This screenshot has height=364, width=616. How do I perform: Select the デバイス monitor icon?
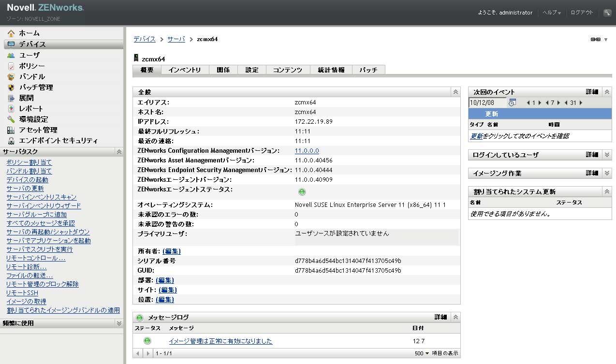pos(11,44)
